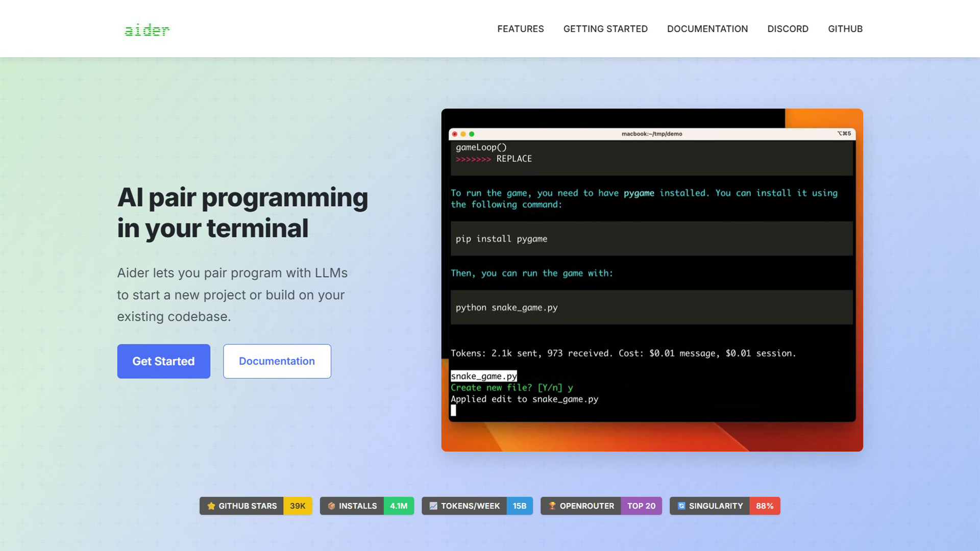The height and width of the screenshot is (551, 980).
Task: Click the 39K GitHub stars count
Action: pos(298,506)
